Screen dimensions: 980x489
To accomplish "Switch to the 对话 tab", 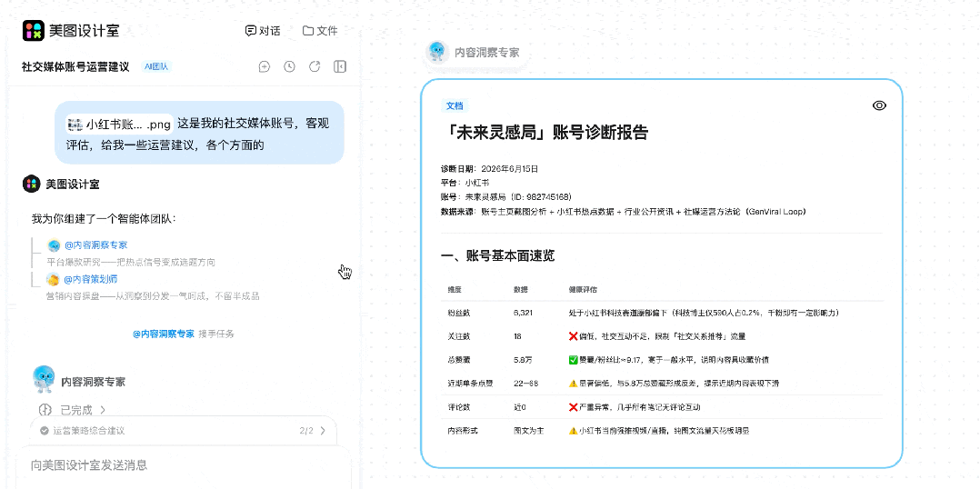I will tap(263, 31).
